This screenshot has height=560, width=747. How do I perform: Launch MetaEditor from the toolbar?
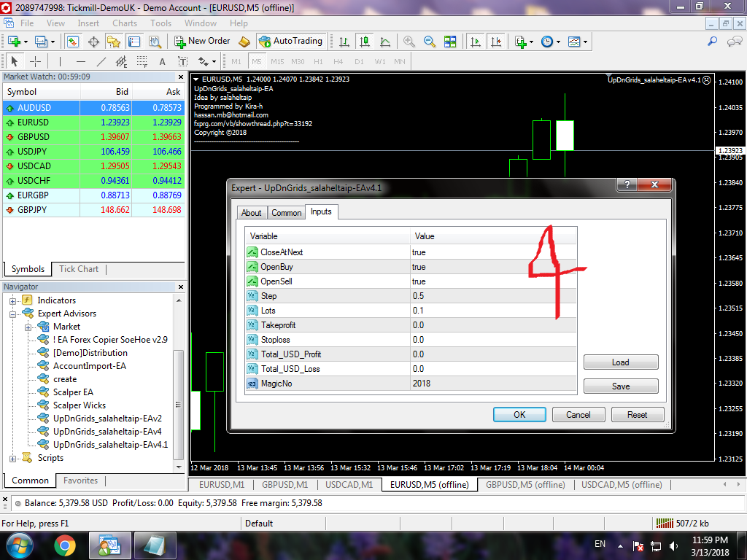pyautogui.click(x=244, y=42)
